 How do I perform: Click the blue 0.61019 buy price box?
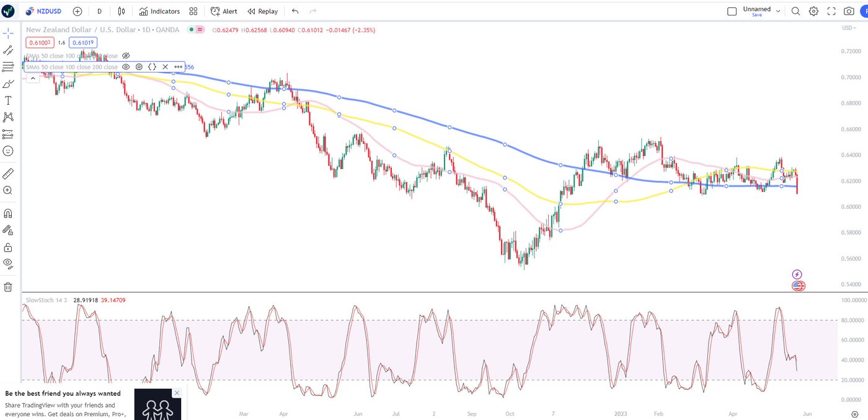[83, 43]
